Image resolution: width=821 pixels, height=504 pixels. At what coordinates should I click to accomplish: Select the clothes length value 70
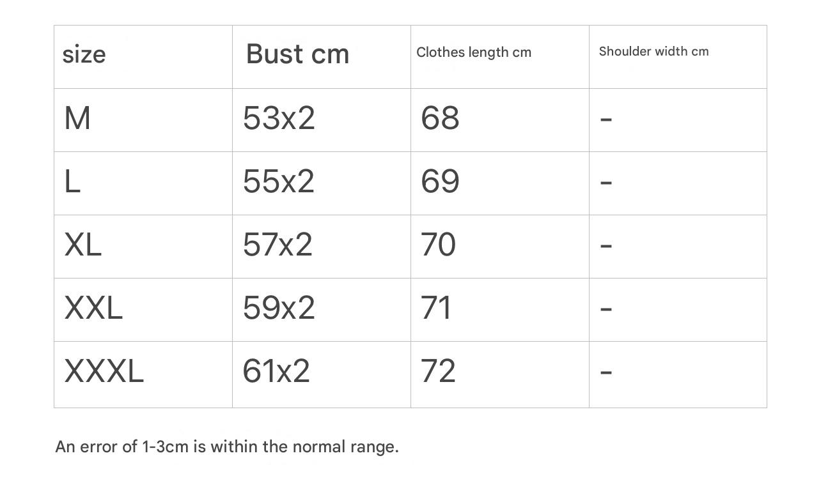point(438,245)
